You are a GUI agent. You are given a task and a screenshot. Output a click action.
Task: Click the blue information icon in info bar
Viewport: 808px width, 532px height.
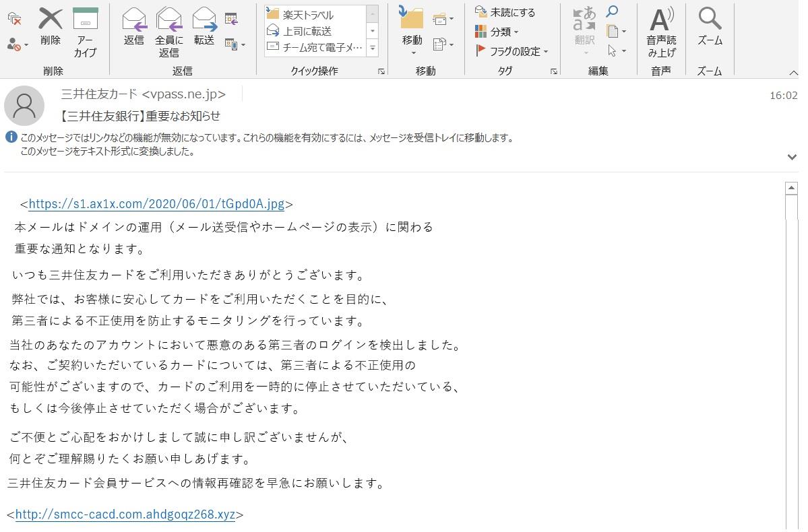(11, 137)
